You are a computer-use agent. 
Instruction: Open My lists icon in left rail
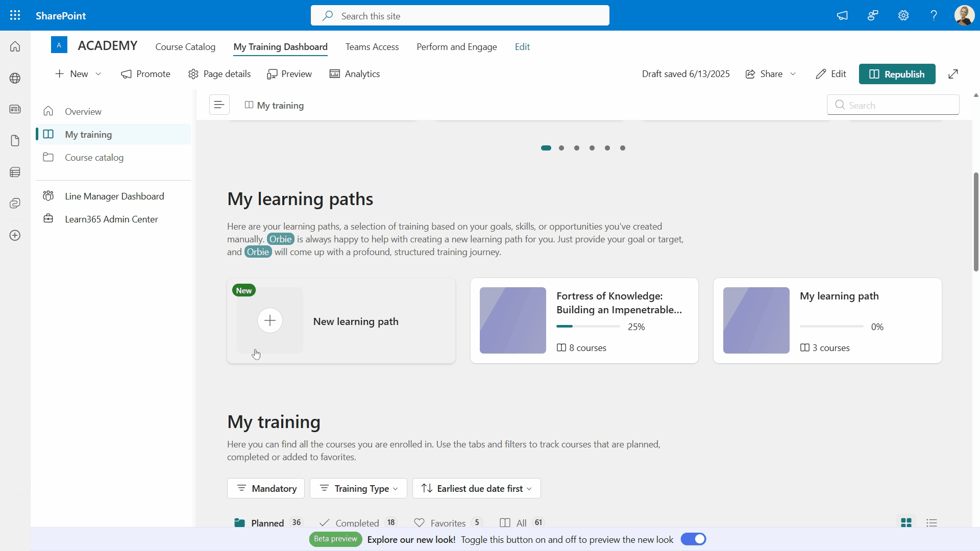[x=15, y=172]
